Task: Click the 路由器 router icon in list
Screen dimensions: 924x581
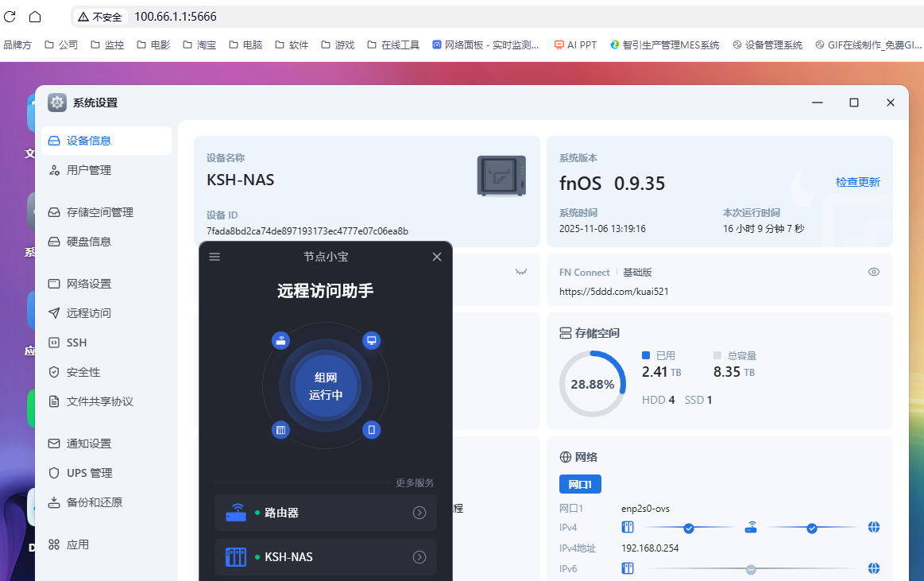Action: pyautogui.click(x=236, y=513)
